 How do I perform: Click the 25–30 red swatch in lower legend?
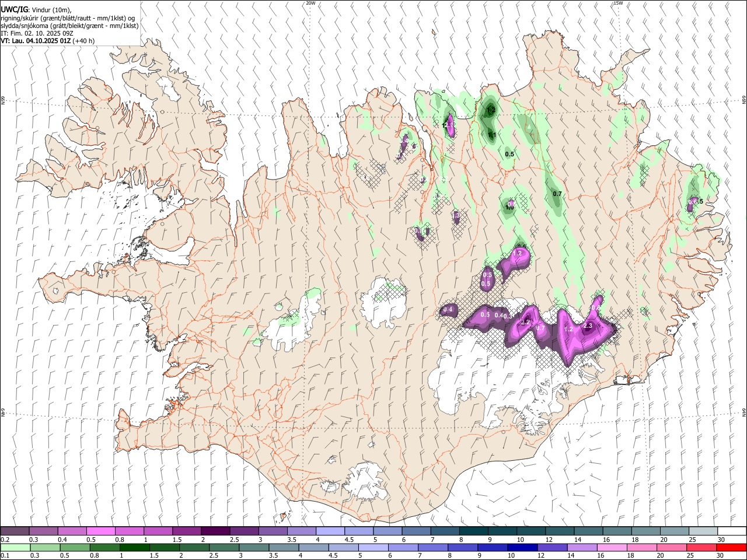click(x=701, y=548)
